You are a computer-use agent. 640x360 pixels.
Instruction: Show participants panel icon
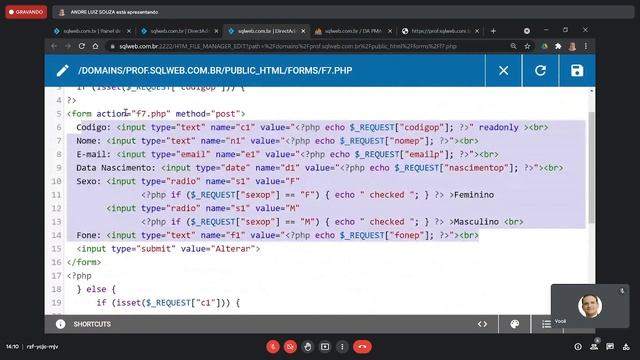pos(594,347)
